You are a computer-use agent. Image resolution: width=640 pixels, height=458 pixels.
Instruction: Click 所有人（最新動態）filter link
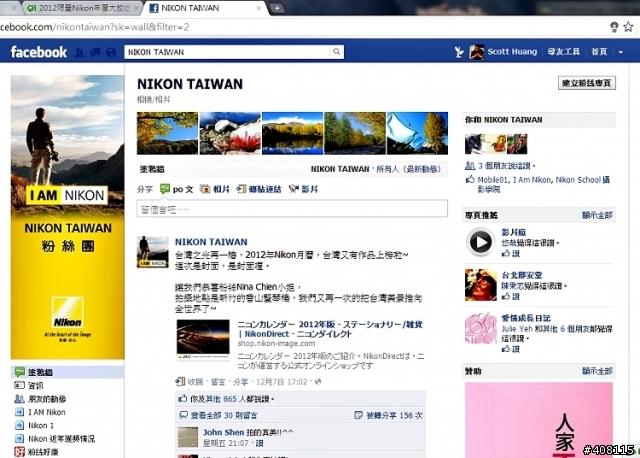tap(408, 169)
